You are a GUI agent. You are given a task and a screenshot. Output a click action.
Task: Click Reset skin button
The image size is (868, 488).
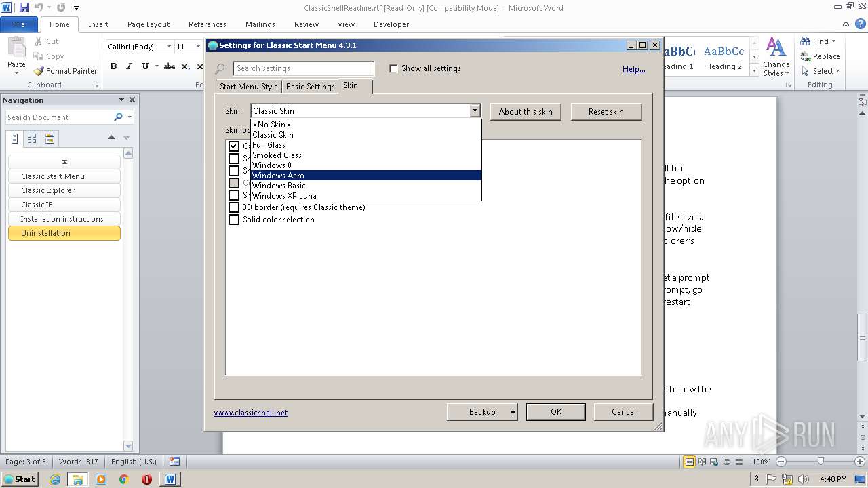pos(606,112)
